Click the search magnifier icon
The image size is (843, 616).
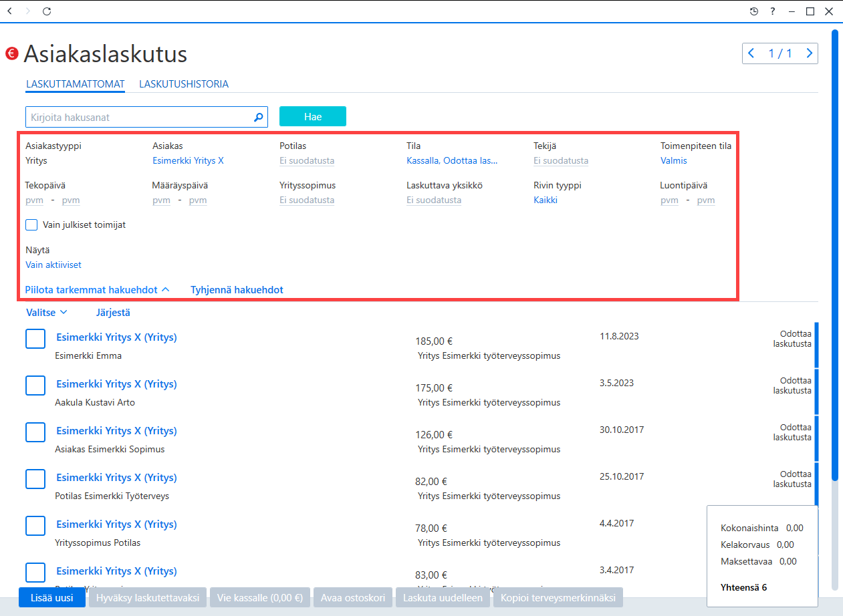pos(259,117)
